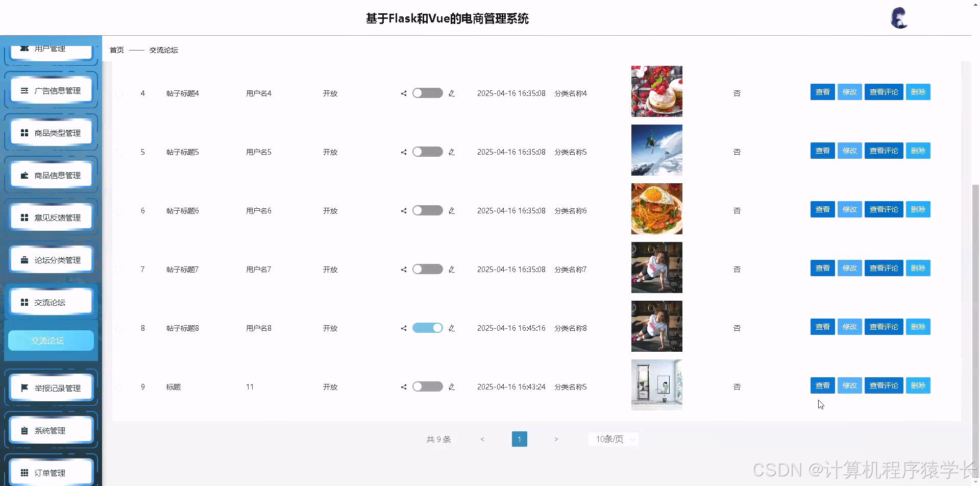This screenshot has height=486, width=980.
Task: Click the 查看 button for row 8
Action: click(823, 327)
